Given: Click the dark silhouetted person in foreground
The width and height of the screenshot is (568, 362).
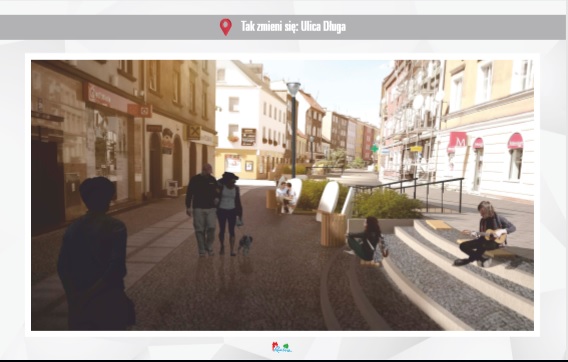Looking at the screenshot, I should click(x=96, y=255).
